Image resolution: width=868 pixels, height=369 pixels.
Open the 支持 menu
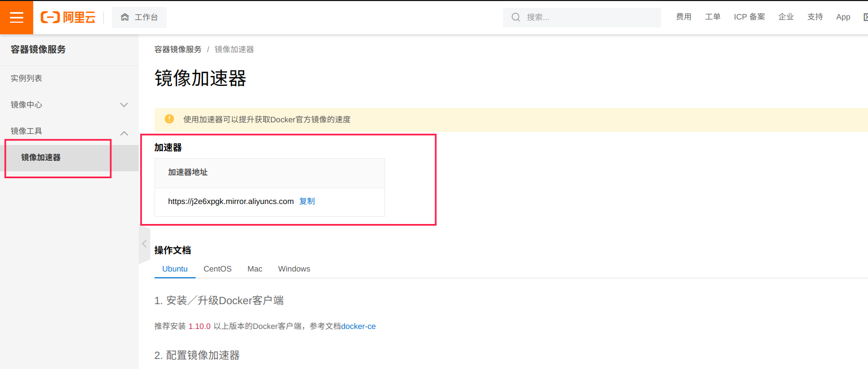click(x=815, y=17)
